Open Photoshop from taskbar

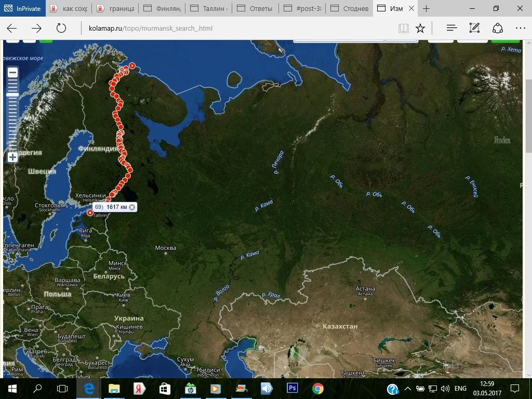(x=292, y=388)
